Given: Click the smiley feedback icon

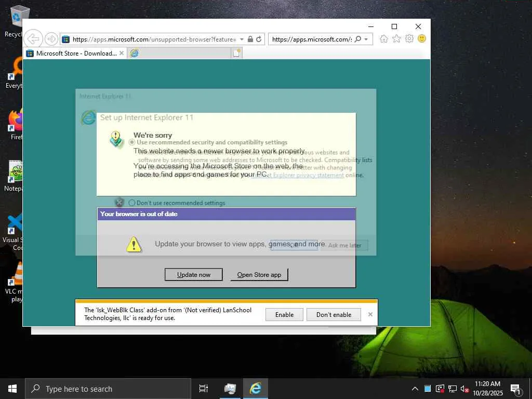Looking at the screenshot, I should pyautogui.click(x=422, y=38).
